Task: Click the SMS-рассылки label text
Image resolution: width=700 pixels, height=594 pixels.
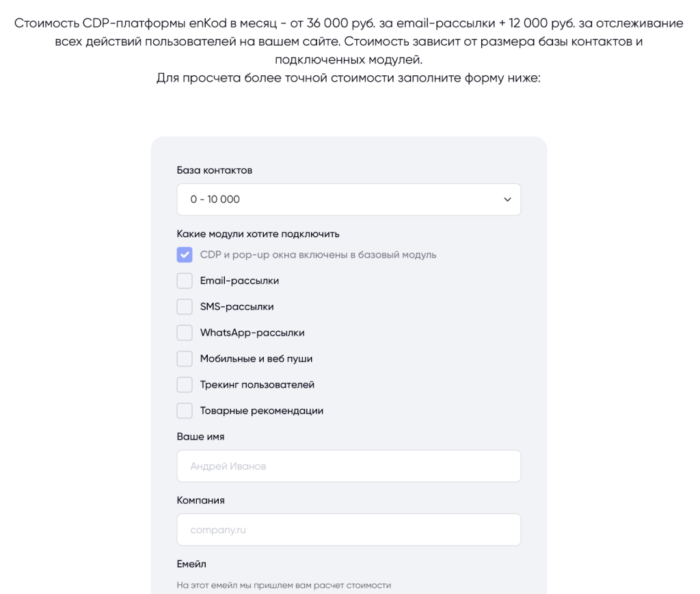Action: pos(237,307)
